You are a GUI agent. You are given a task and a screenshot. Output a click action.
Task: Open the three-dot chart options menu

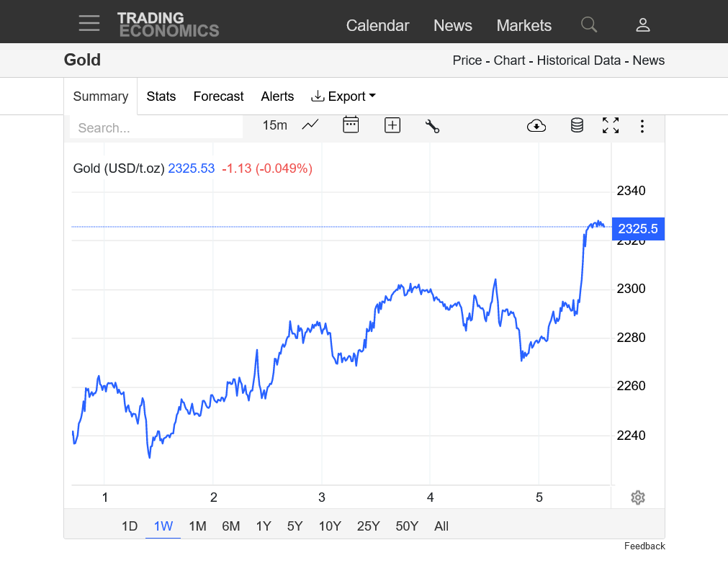[642, 127]
